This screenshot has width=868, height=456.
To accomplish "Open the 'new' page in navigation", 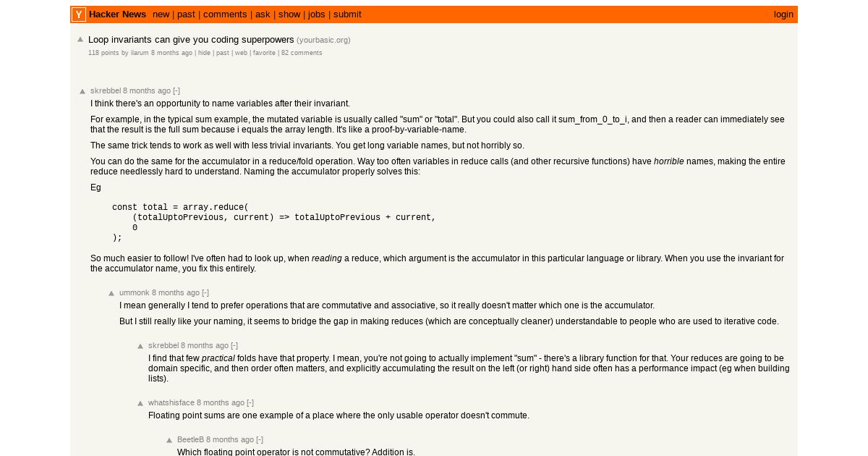I will pos(161,14).
